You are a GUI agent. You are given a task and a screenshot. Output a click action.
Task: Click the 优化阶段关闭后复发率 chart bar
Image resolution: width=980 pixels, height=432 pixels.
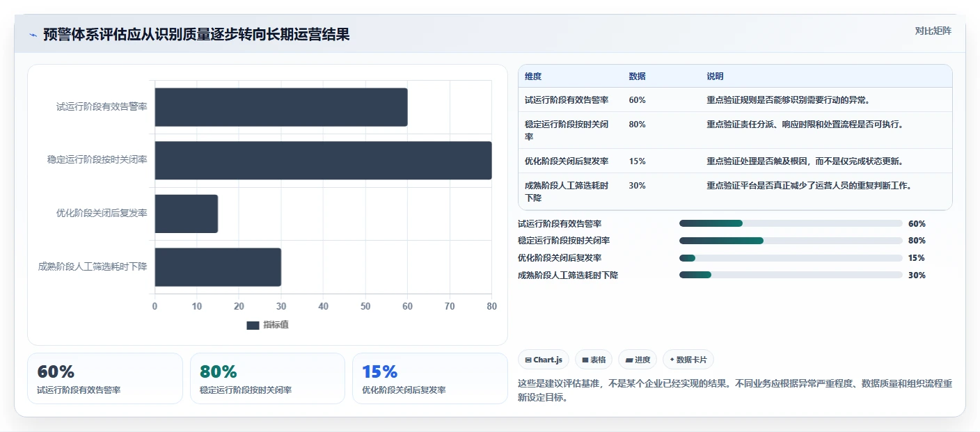[187, 214]
